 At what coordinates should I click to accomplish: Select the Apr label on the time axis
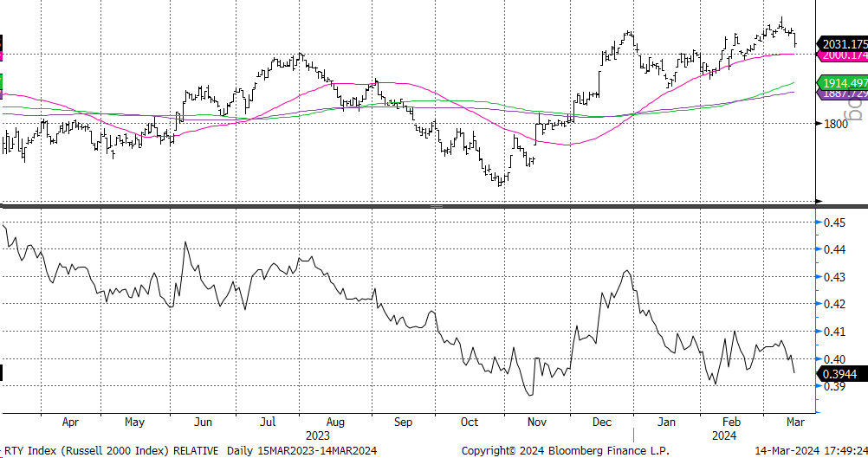pyautogui.click(x=71, y=422)
